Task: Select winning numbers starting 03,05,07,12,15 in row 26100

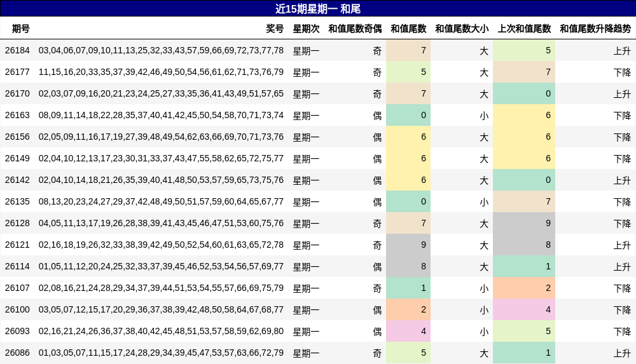Action: pos(161,309)
